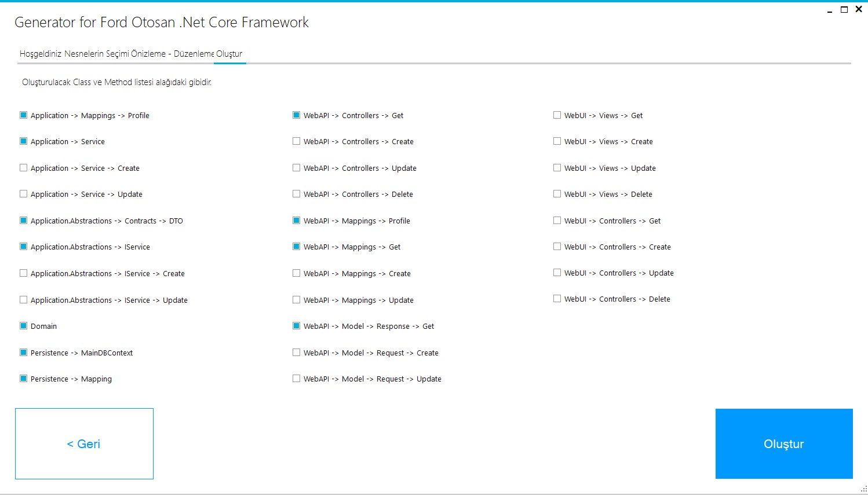Toggle Persistence MainDBContext checkbox
The image size is (868, 495).
24,353
